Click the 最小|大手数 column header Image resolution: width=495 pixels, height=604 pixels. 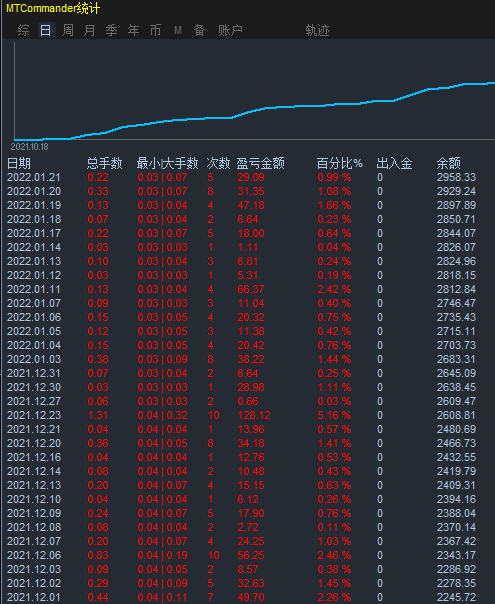click(x=168, y=163)
